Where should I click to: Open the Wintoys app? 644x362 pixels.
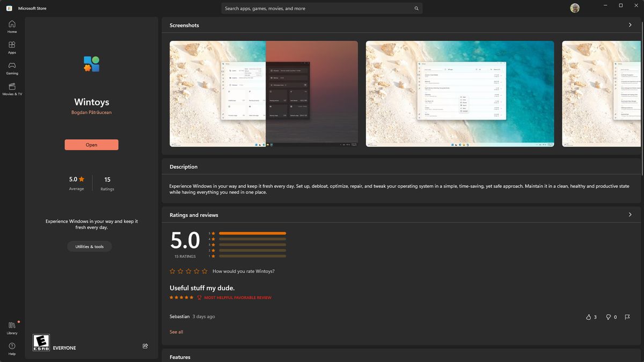point(91,144)
